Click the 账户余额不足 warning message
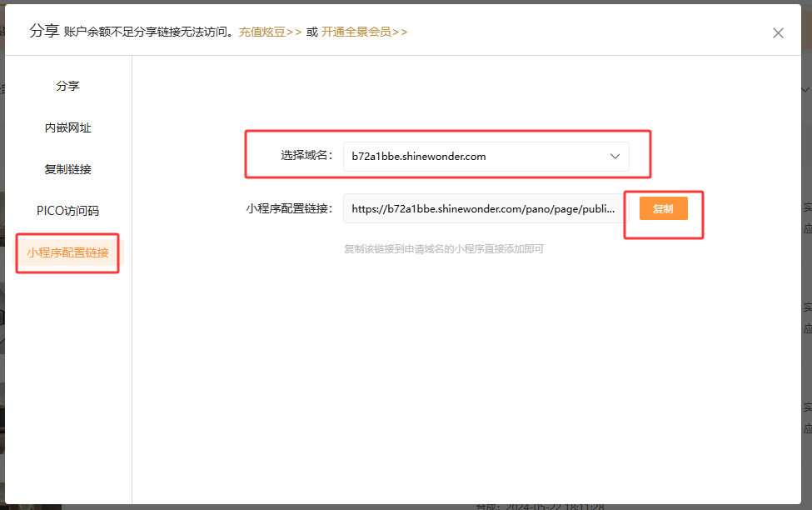This screenshot has height=510, width=812. 149,32
